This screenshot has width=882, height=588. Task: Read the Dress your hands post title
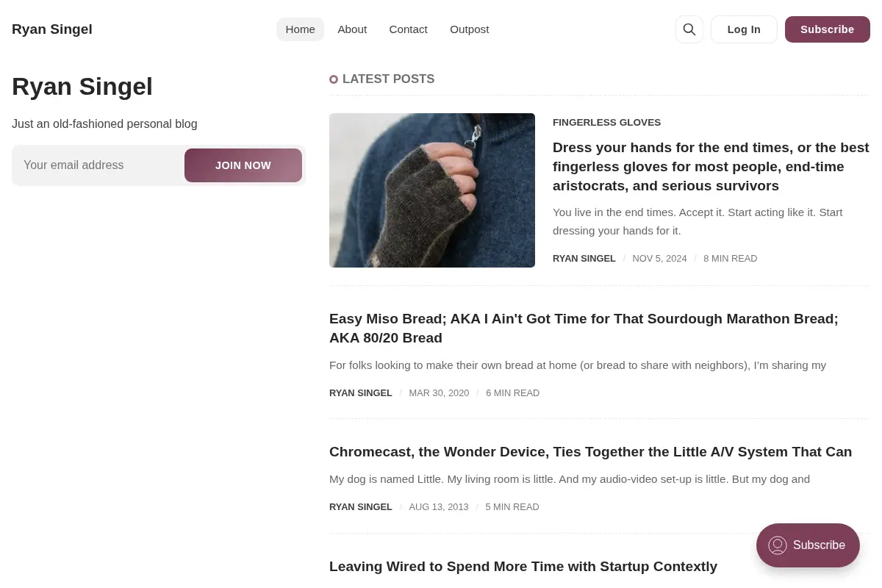click(711, 167)
